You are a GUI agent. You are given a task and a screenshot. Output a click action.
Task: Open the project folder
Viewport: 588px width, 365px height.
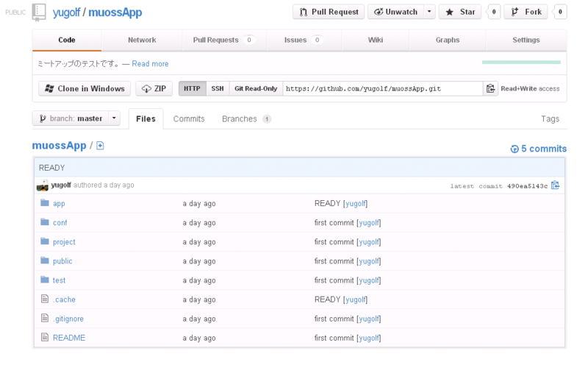click(64, 242)
